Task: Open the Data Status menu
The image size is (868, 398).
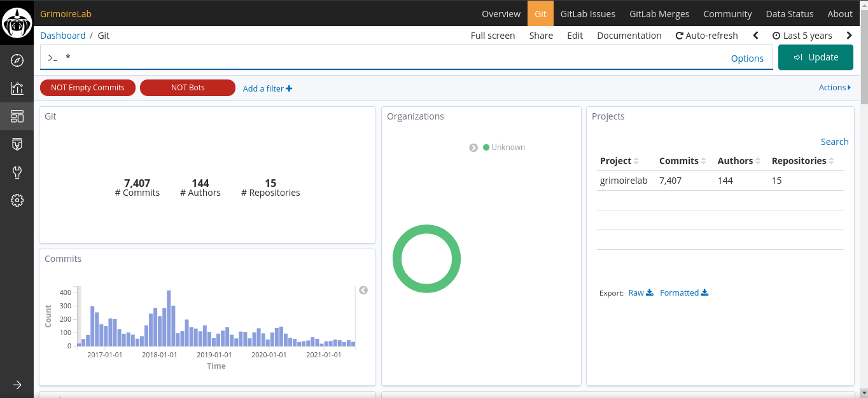Action: pyautogui.click(x=789, y=14)
